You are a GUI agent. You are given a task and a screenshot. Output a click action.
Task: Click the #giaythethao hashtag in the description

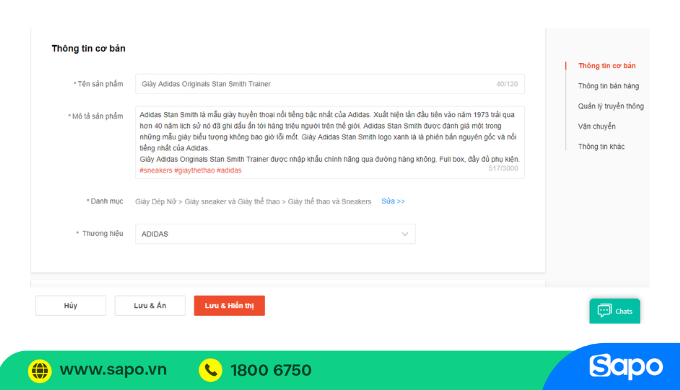(x=194, y=170)
